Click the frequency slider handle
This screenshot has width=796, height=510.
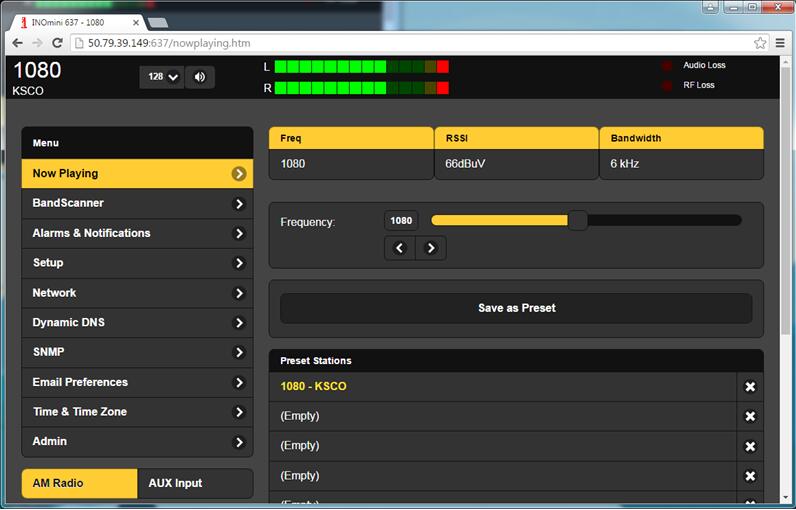tap(577, 220)
